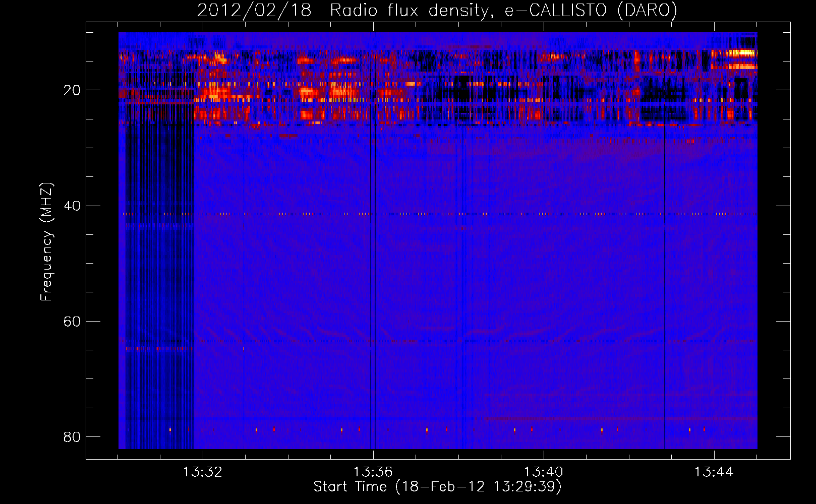Viewport: 816px width, 504px height.
Task: Click the 80 frequency tick label
Action: pyautogui.click(x=72, y=437)
